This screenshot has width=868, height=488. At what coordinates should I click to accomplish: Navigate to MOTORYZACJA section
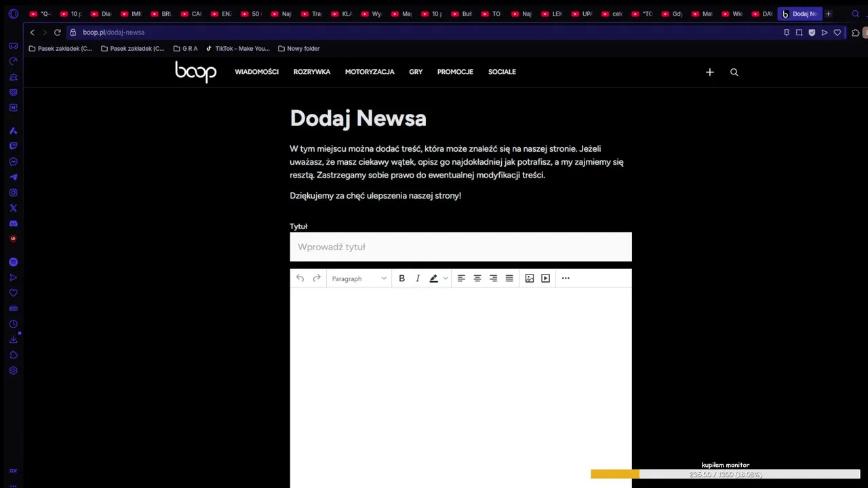[x=370, y=72]
